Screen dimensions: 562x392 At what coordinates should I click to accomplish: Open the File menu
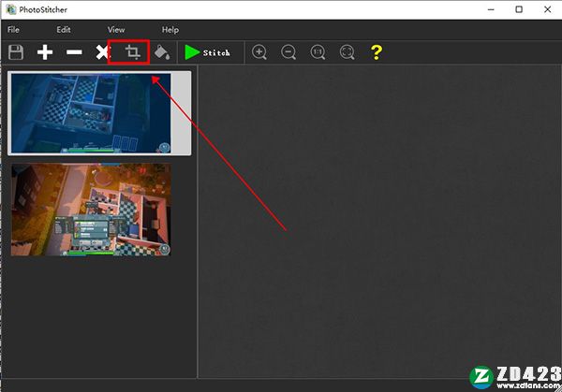pos(13,30)
